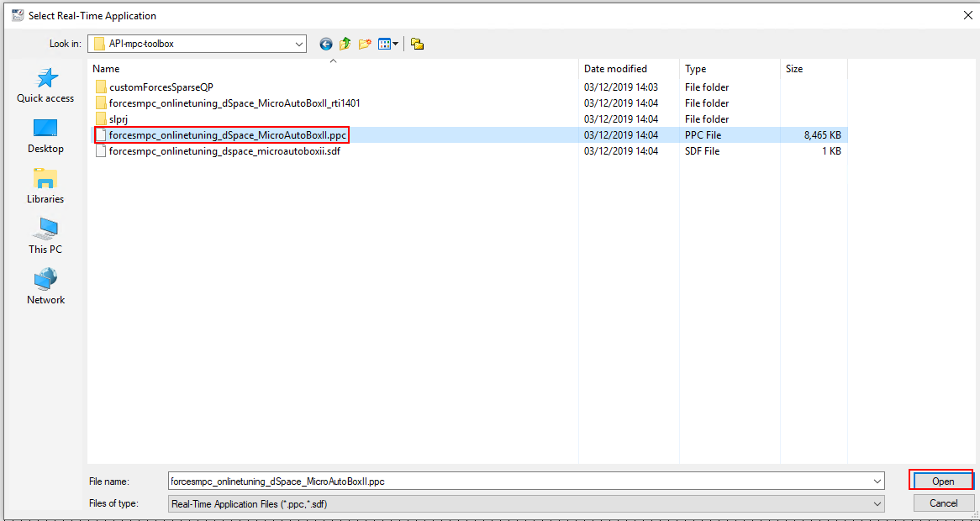
Task: Go to Desktop location
Action: 45,136
